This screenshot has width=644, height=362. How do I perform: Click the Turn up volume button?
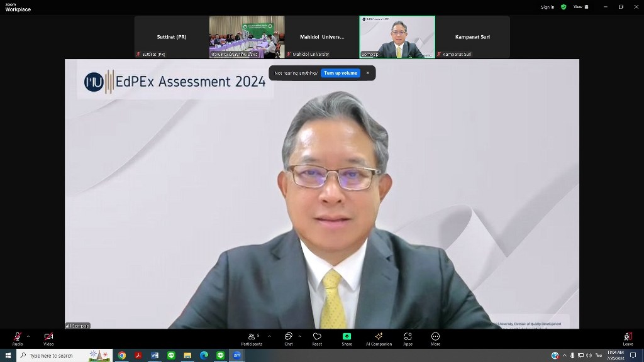pyautogui.click(x=340, y=73)
